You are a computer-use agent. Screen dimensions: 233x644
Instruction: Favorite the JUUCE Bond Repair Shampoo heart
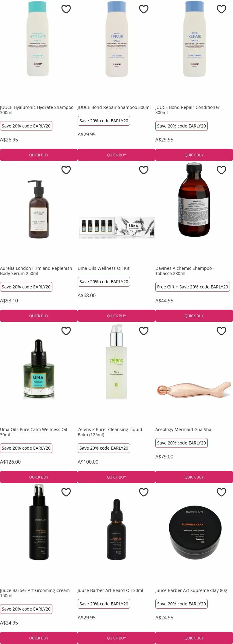pos(144,9)
